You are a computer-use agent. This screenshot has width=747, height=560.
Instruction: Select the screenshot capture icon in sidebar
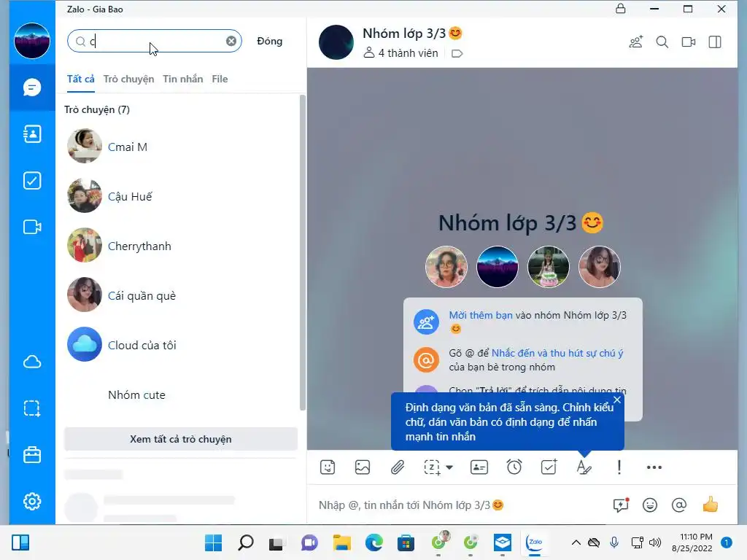(32, 408)
